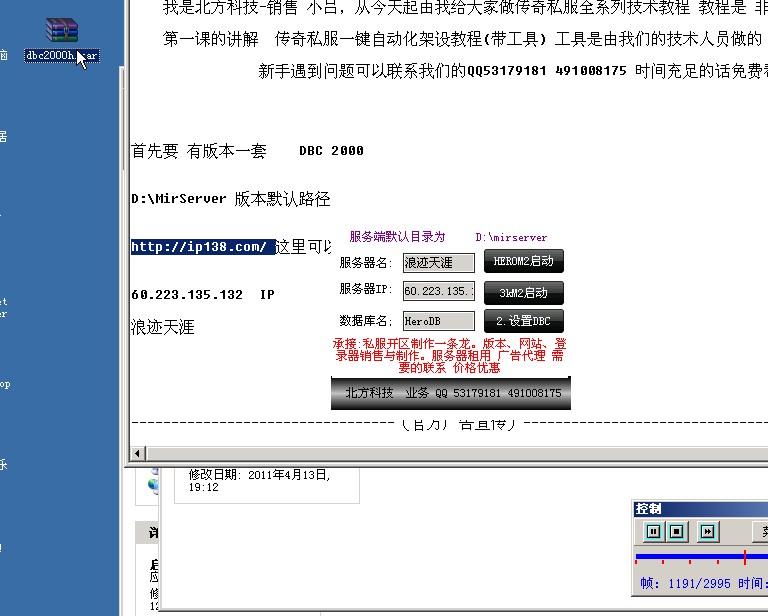Click the red current-frame timeline marker
This screenshot has width=768, height=616.
click(745, 557)
